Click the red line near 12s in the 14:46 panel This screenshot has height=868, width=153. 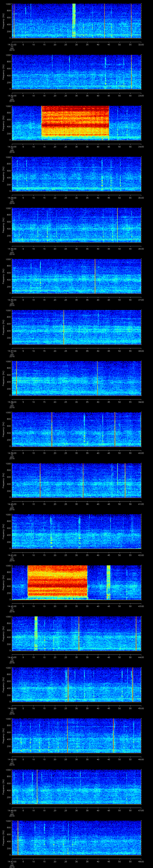tap(37, 787)
